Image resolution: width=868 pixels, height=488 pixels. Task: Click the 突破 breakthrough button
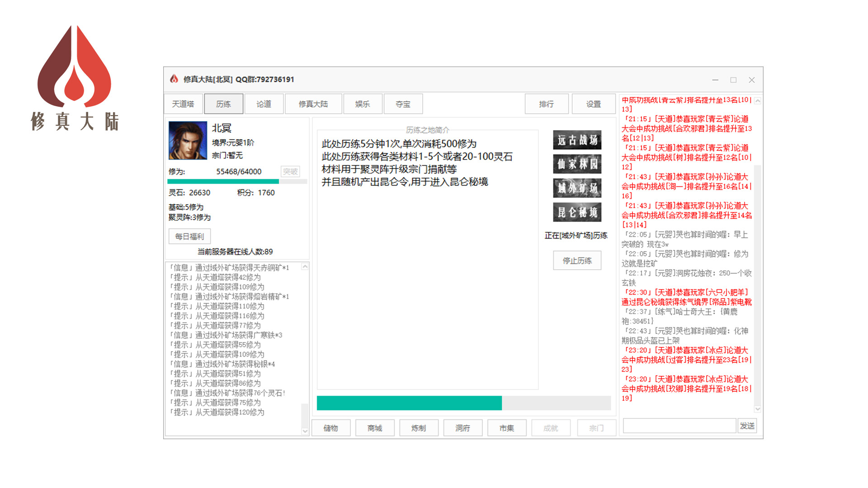290,171
